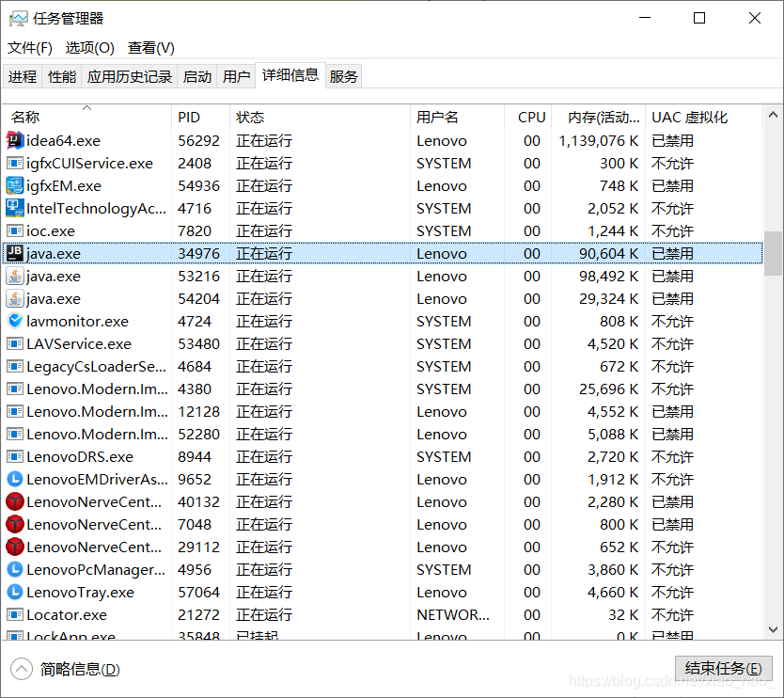Click the lavmonitor.exe shield icon
784x698 pixels.
pos(15,321)
